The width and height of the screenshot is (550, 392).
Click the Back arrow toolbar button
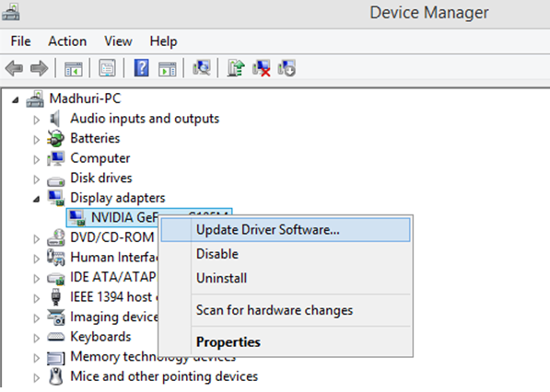coord(15,68)
